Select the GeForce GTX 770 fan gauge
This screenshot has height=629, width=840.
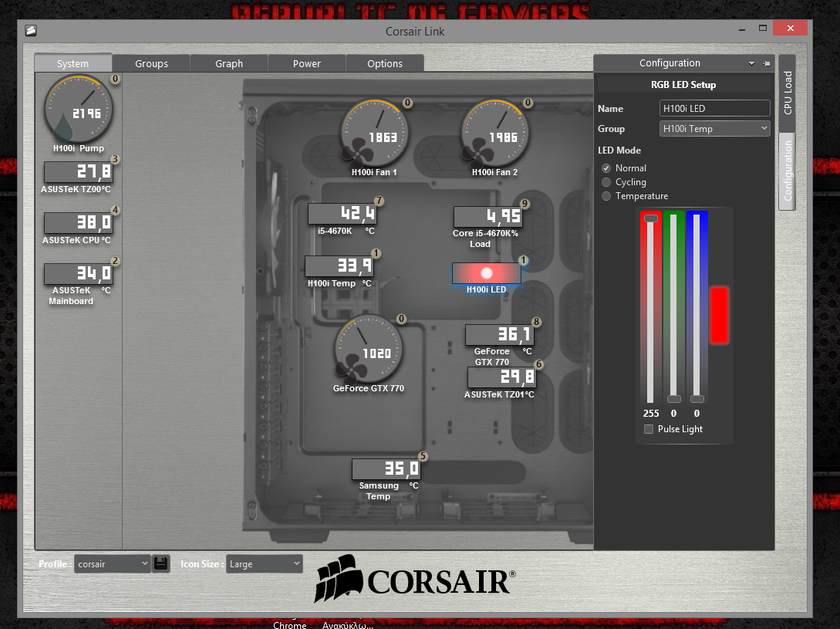(x=369, y=349)
